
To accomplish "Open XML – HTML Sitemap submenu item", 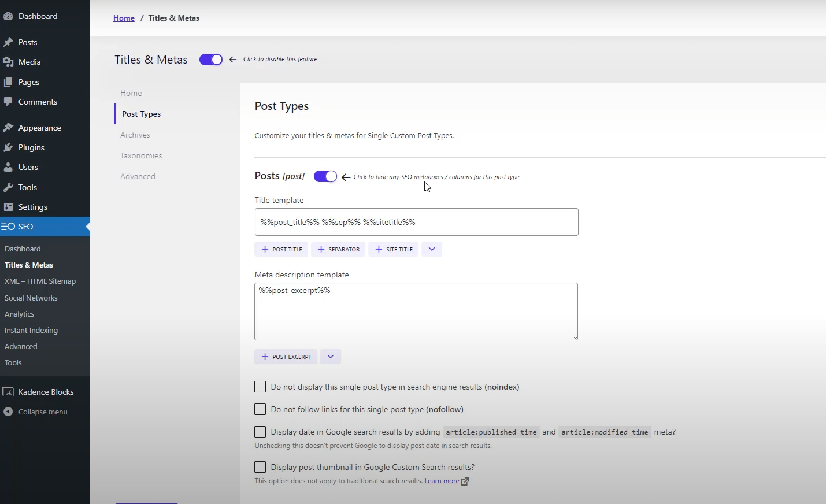I will tap(40, 281).
